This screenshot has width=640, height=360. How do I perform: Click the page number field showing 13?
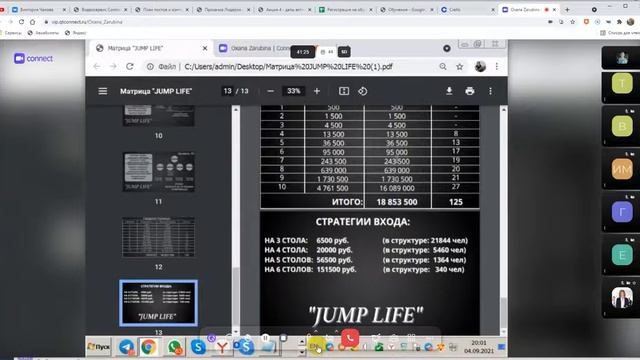227,91
